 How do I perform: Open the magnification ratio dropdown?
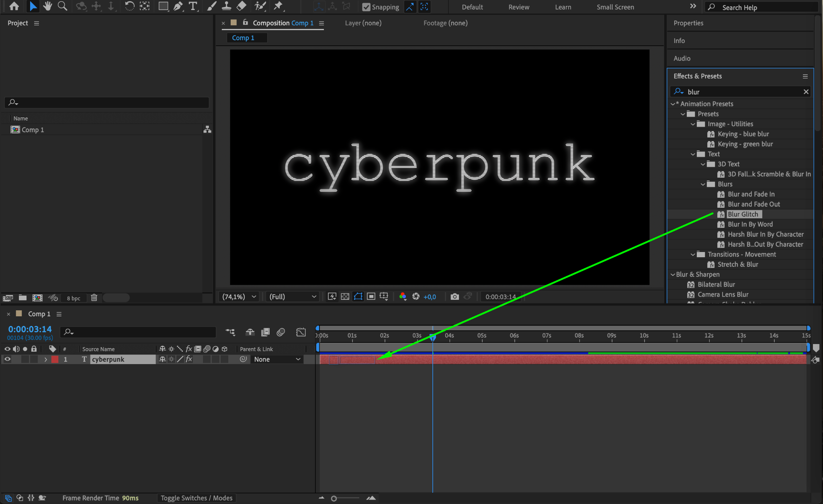coord(240,297)
